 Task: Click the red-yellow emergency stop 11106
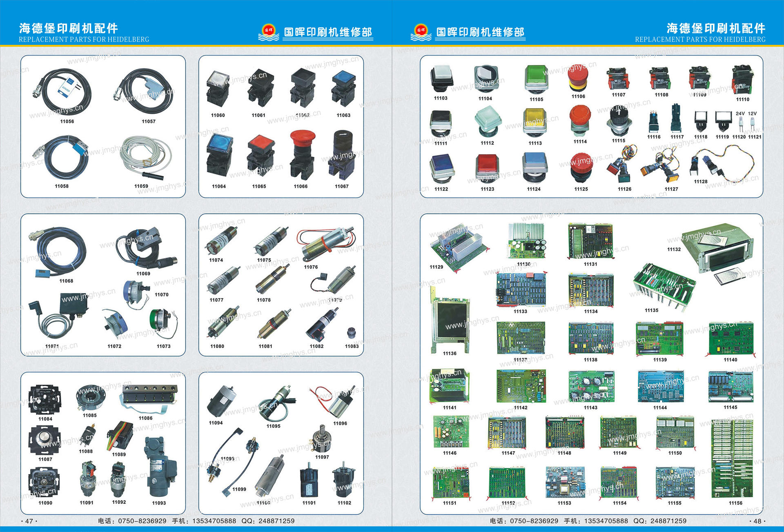(578, 78)
